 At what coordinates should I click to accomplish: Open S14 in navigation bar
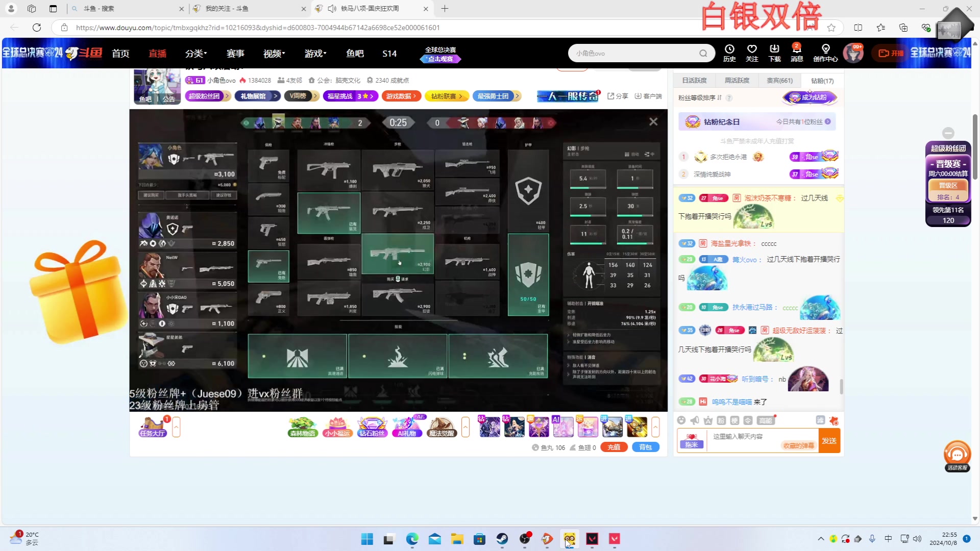pyautogui.click(x=389, y=53)
